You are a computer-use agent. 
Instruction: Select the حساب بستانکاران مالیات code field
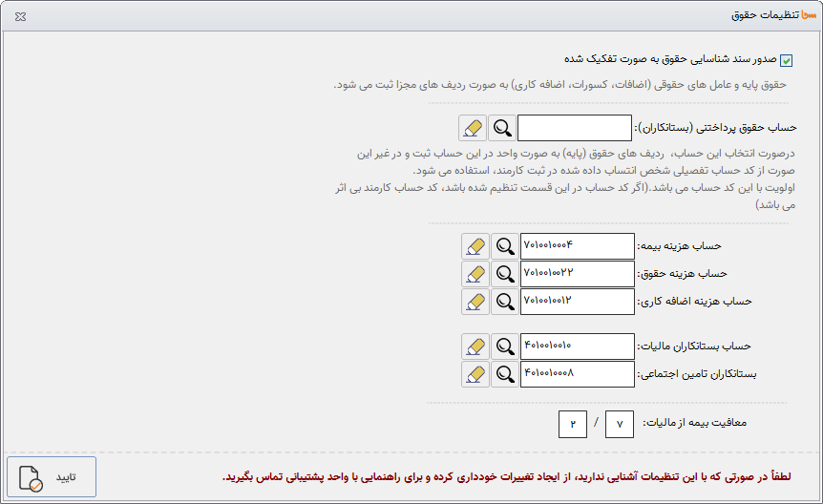[578, 346]
